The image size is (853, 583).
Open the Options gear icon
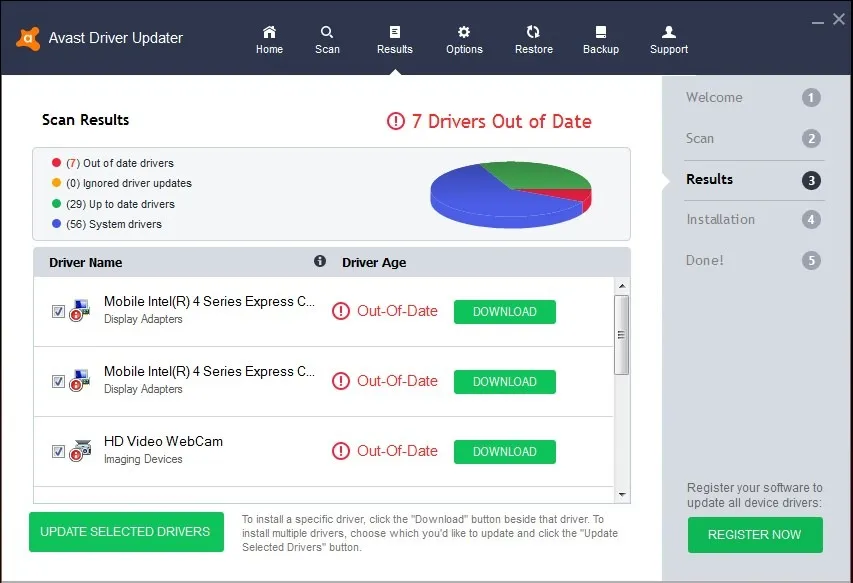point(463,32)
